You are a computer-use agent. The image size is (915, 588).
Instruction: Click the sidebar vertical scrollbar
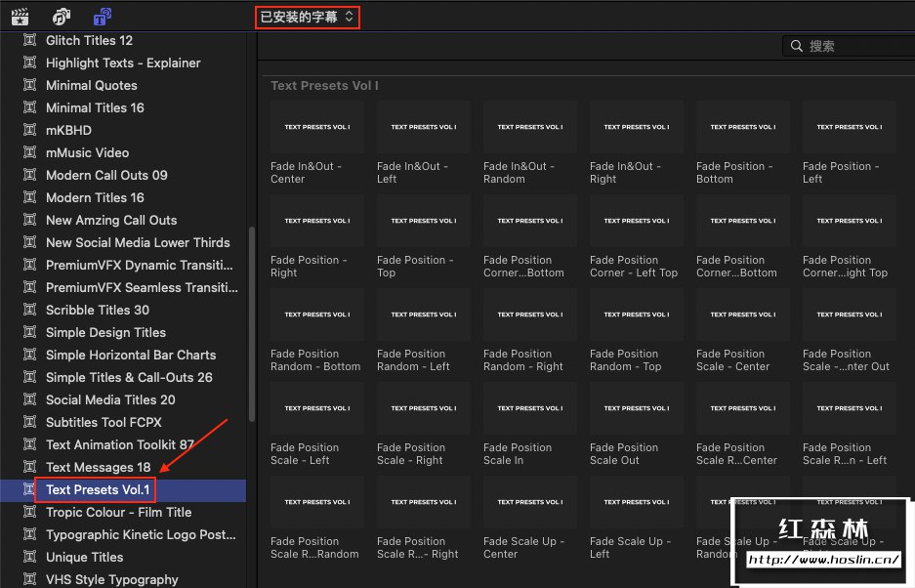tap(252, 324)
